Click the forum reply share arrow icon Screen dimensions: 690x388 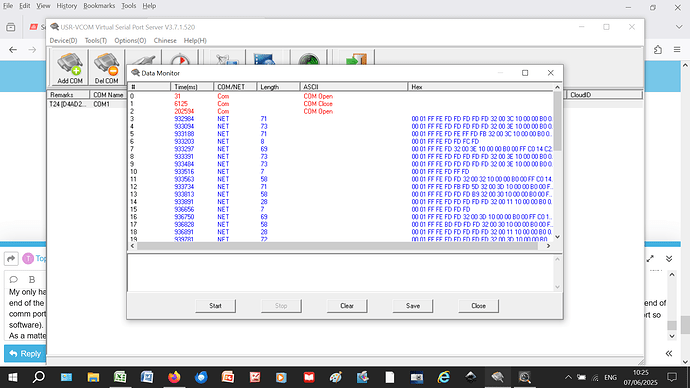click(x=11, y=258)
